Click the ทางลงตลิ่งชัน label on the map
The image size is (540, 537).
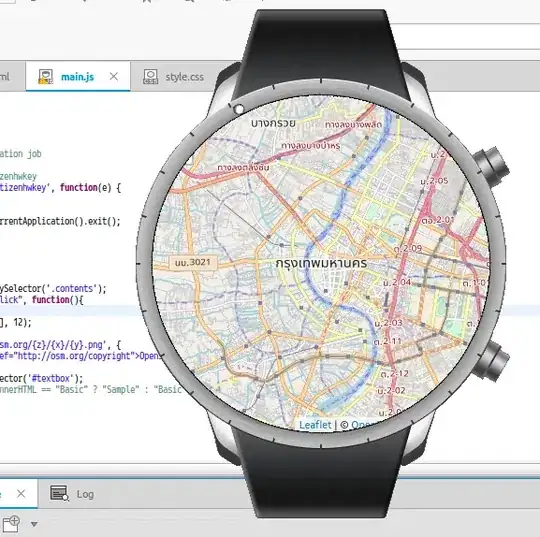(x=243, y=167)
